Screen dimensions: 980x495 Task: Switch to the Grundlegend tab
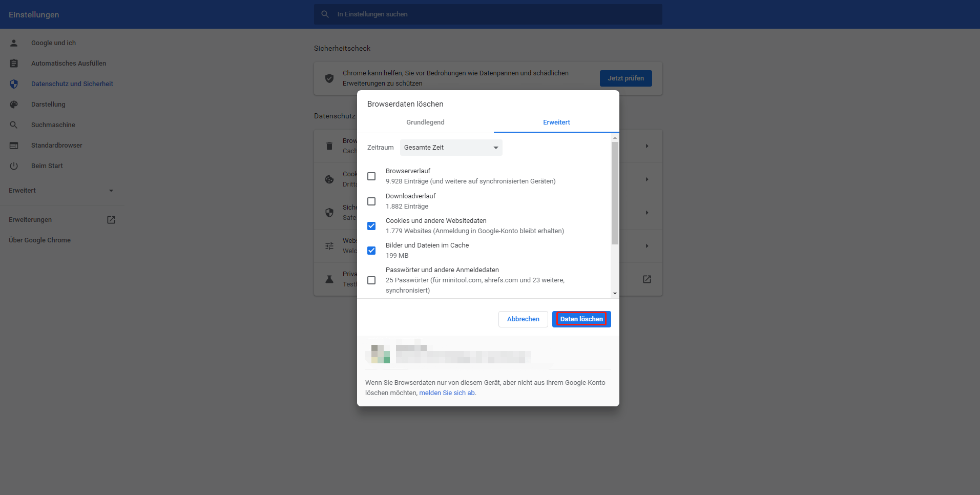[x=425, y=122]
